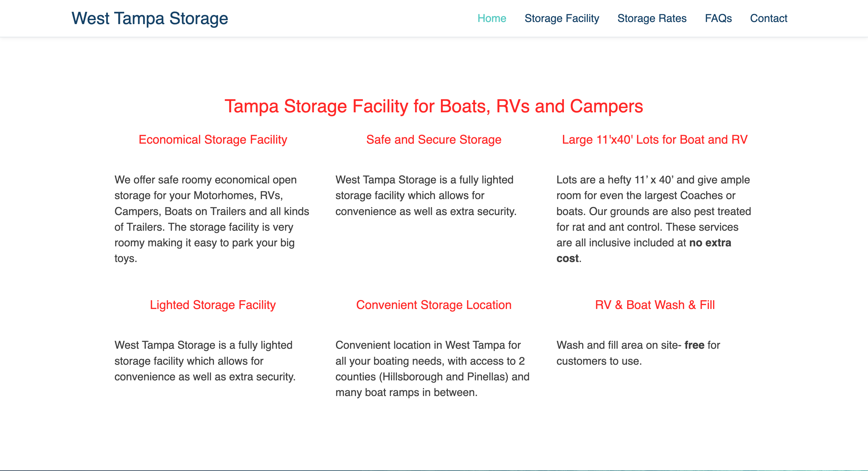This screenshot has height=471, width=868.
Task: Go to the Storage Facility page
Action: [x=562, y=18]
